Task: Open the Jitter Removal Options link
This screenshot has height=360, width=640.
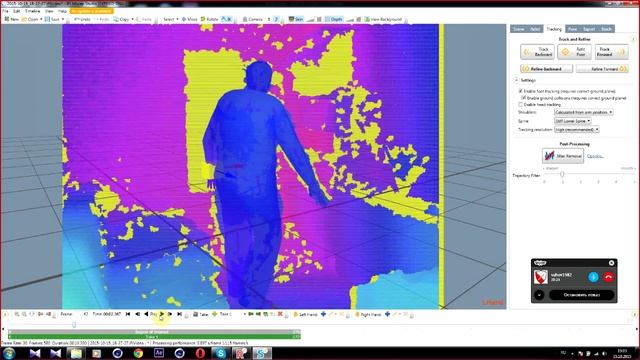Action: coord(595,156)
